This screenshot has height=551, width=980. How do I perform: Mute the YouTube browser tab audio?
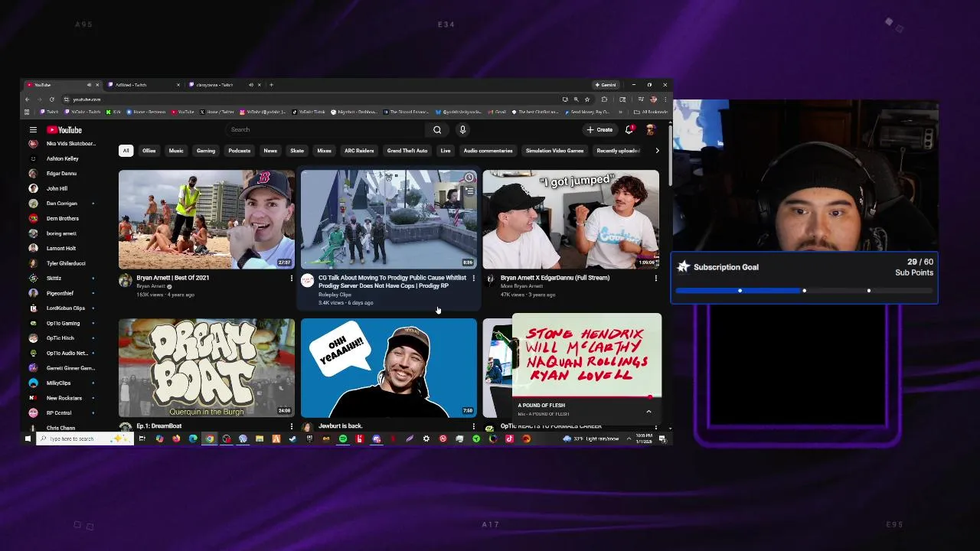point(89,85)
